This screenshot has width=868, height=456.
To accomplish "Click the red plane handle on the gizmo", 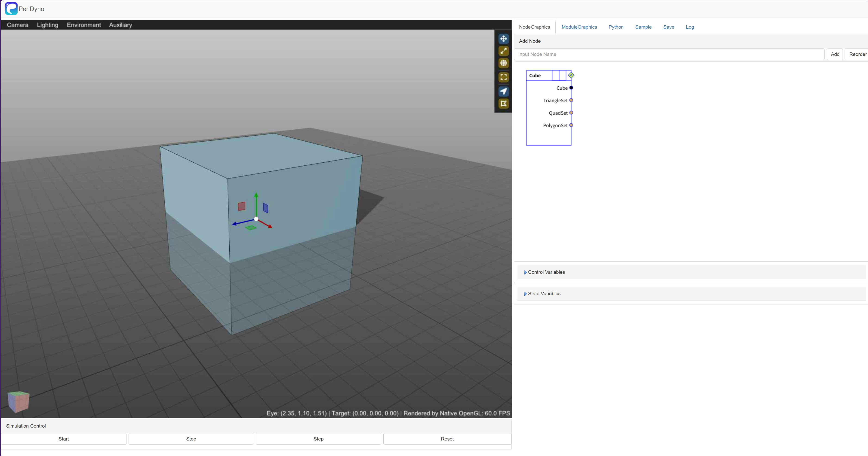I will [242, 206].
